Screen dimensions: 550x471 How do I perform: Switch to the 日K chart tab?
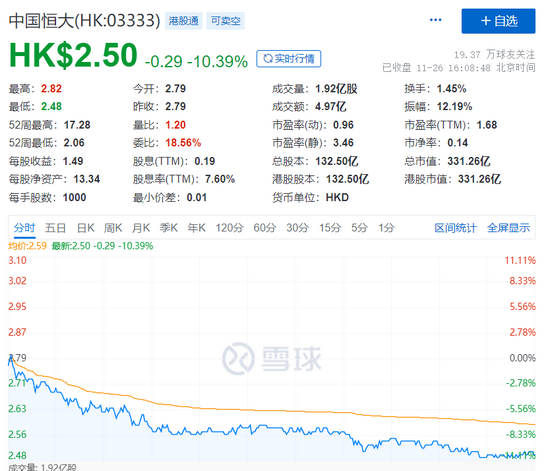[x=86, y=228]
